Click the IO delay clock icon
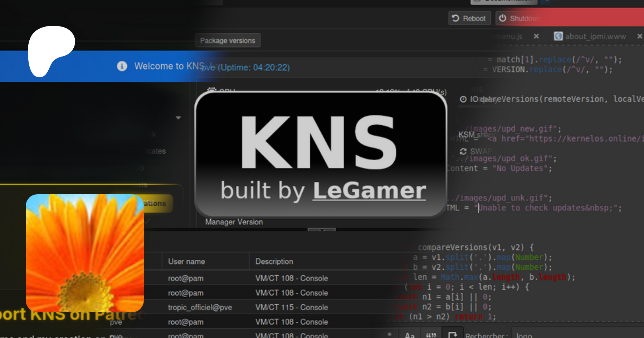Screen dimensions: 644x338 point(463,99)
